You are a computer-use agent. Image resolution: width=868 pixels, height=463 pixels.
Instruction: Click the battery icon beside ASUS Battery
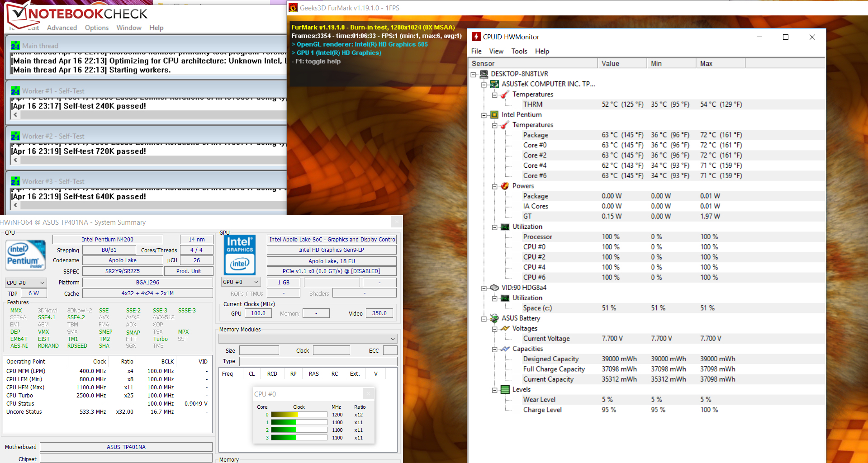(x=494, y=318)
